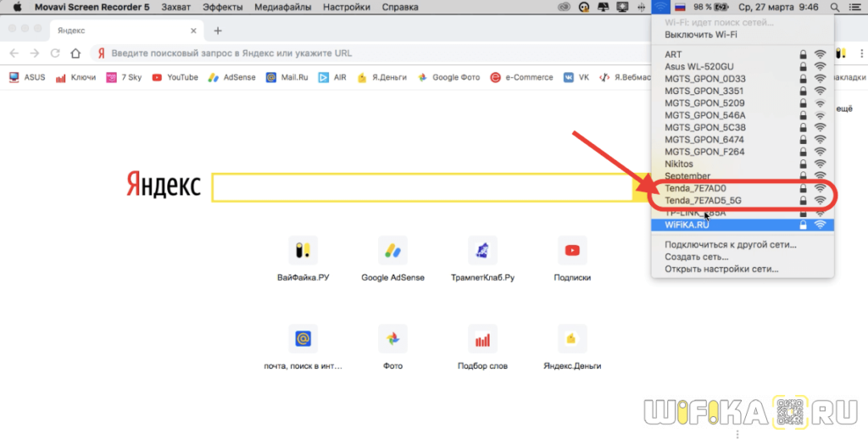Open the Я.Деньги bookmark
Viewport: 868px width, 439px height.
[381, 77]
